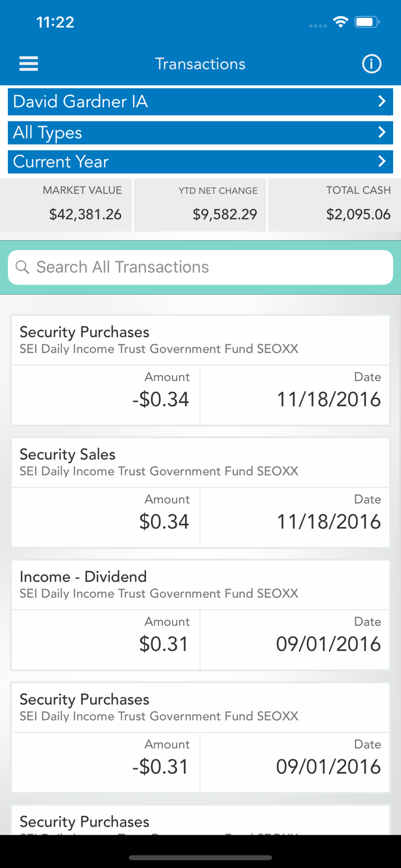Image resolution: width=401 pixels, height=868 pixels.
Task: Open Security Purchases transaction for -$0.31
Action: (200, 738)
